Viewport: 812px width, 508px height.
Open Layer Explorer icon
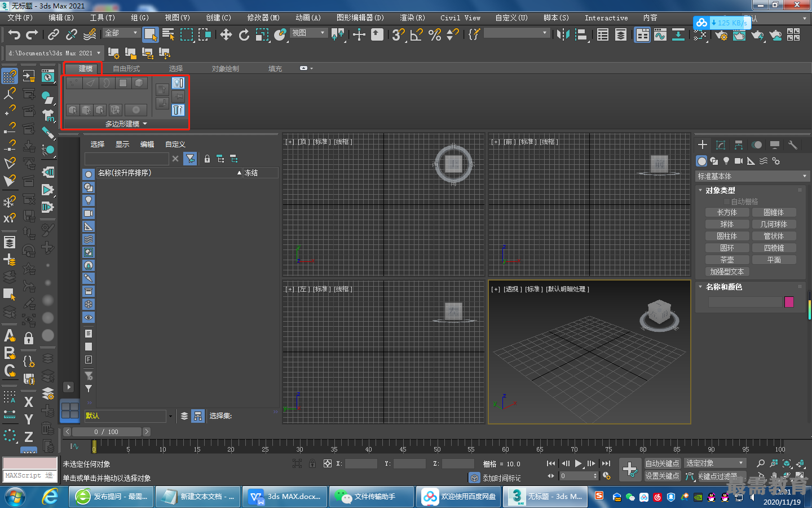(621, 35)
